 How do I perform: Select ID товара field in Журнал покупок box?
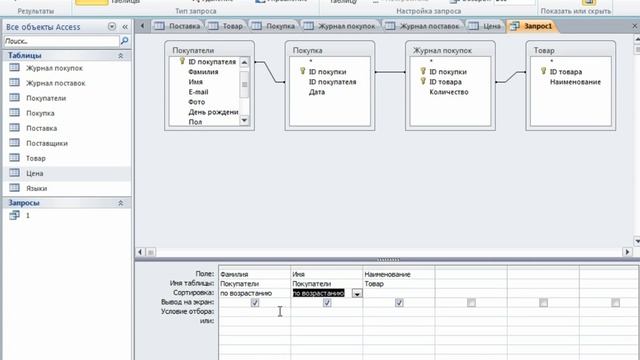tap(445, 82)
